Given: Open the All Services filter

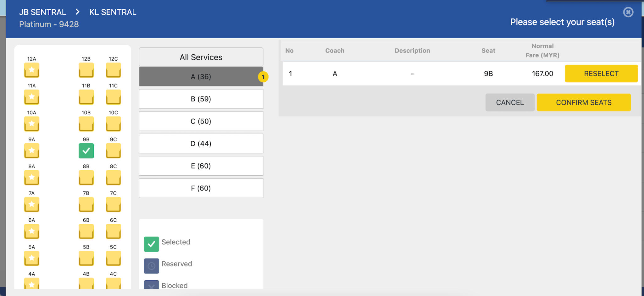Looking at the screenshot, I should 201,57.
